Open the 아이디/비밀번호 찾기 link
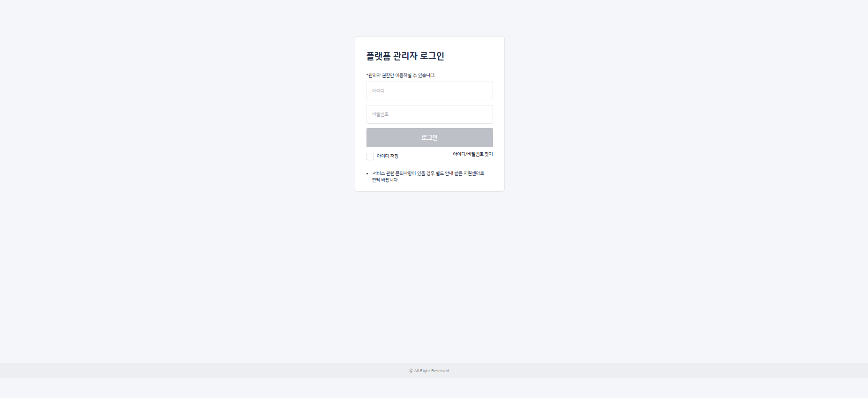The image size is (868, 398). coord(472,154)
